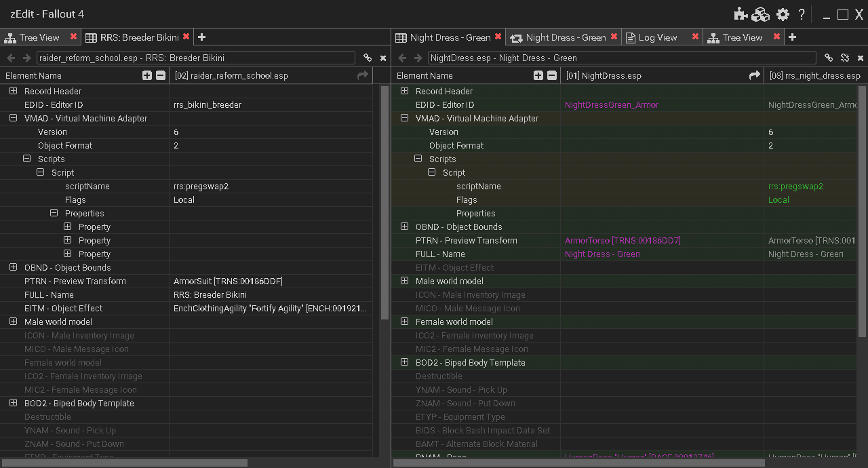Open settings gear icon
Screen dimensions: 868x468
pyautogui.click(x=783, y=14)
